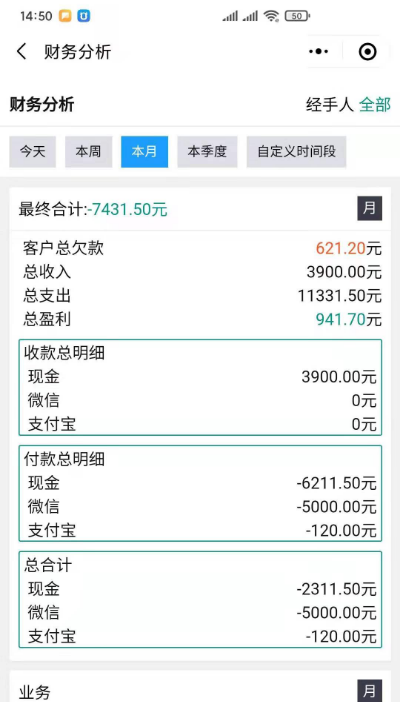Tap the back arrow icon

[22, 51]
